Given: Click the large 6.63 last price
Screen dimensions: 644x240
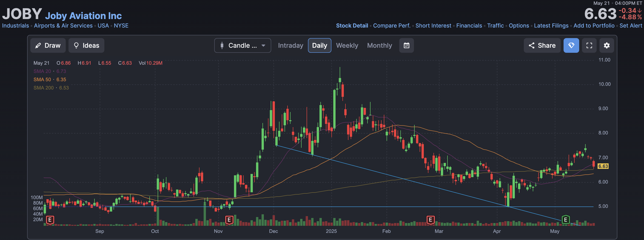Looking at the screenshot, I should click(x=600, y=14).
